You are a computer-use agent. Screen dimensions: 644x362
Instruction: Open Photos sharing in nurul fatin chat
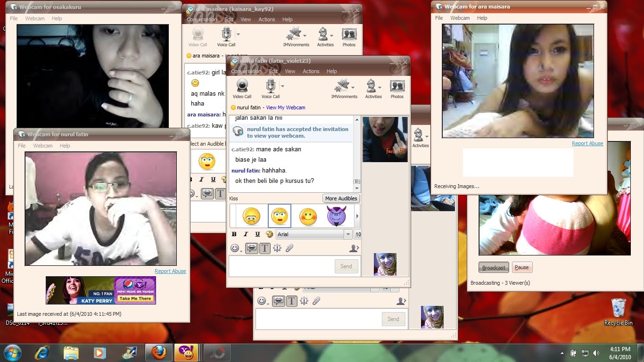click(x=397, y=89)
